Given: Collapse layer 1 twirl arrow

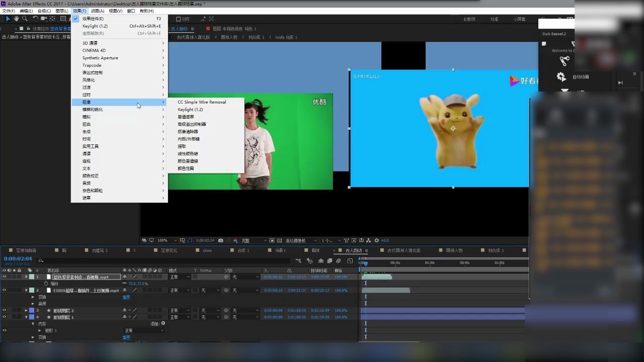Looking at the screenshot, I should [x=26, y=277].
